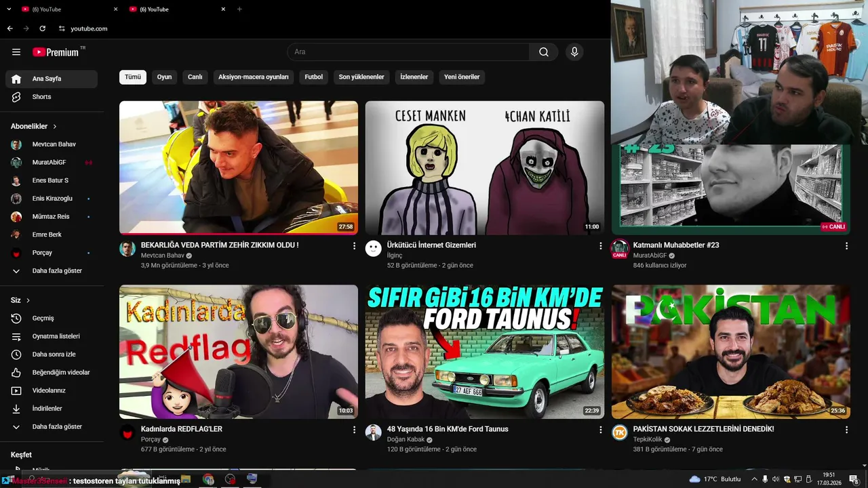Open more options for Katmanlı Muhabbetler #23
Screen dimensions: 868x488
(846, 246)
